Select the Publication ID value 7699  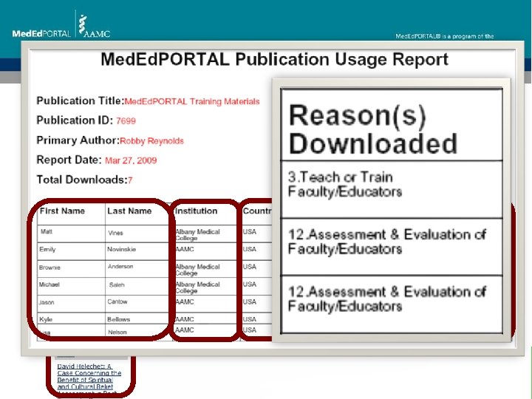(x=126, y=120)
